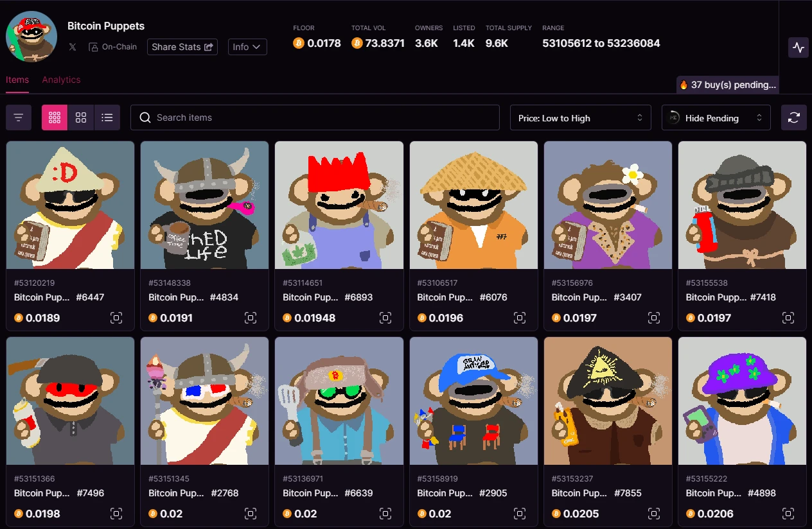Open Bitcoin Puppet #4834 thumbnail
This screenshot has height=529, width=812.
point(204,205)
